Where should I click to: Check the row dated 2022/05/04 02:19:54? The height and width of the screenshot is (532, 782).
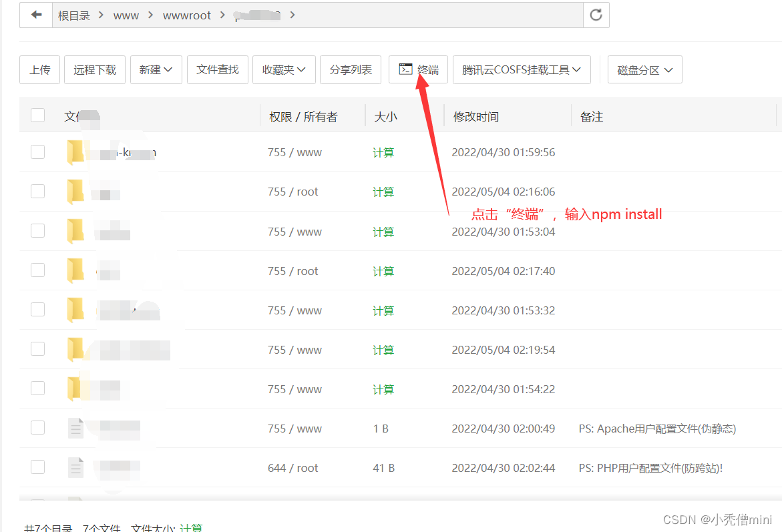pyautogui.click(x=38, y=348)
